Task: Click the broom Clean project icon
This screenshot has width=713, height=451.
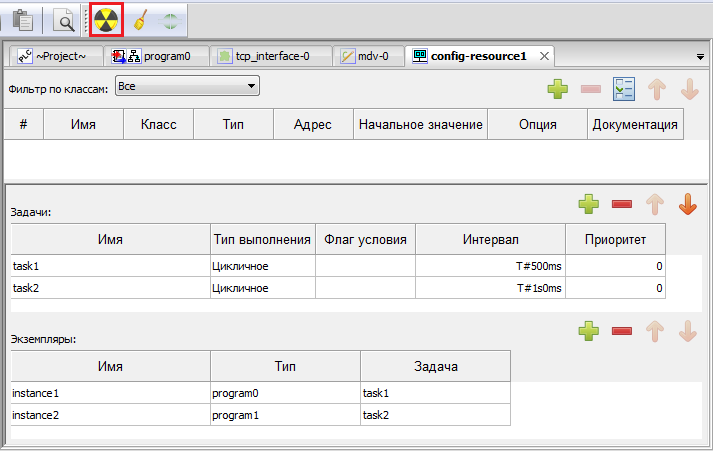Action: (x=141, y=19)
